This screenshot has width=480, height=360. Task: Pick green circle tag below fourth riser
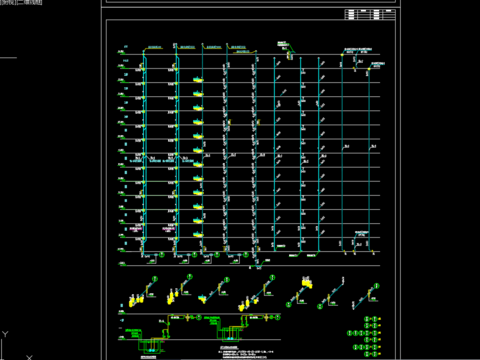pos(246,255)
